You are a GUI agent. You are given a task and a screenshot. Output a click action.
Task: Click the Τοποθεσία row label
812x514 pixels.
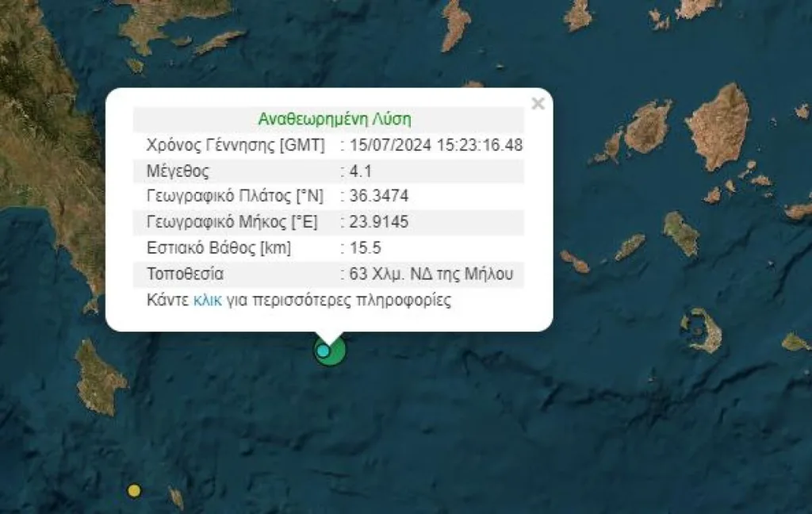coord(185,274)
